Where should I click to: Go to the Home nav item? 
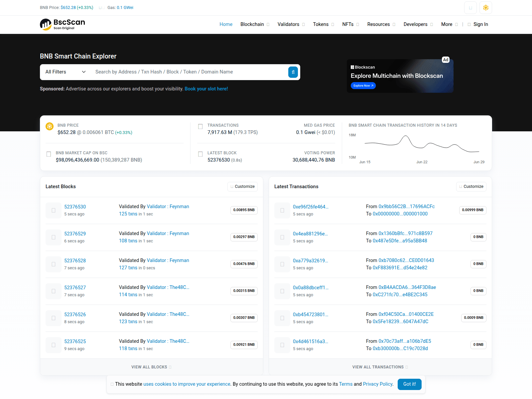pos(226,24)
